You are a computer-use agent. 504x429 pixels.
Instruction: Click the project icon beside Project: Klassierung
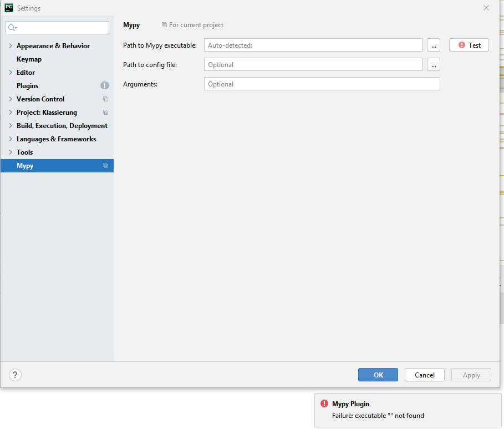pos(105,112)
